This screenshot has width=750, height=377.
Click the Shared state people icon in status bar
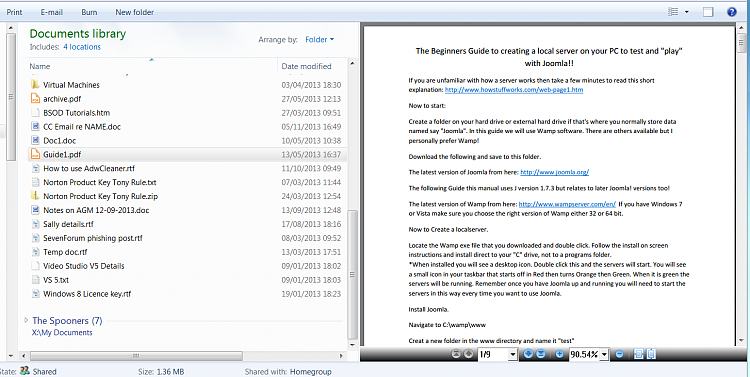25,371
